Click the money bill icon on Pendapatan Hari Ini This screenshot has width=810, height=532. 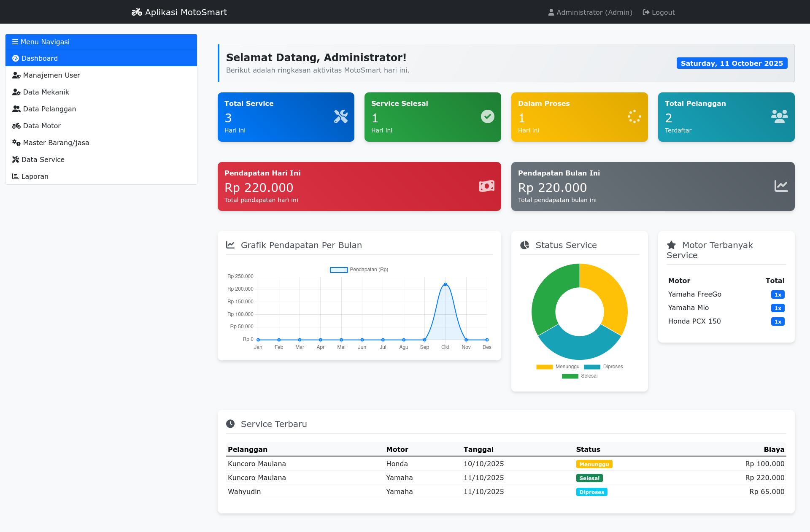[x=487, y=186]
